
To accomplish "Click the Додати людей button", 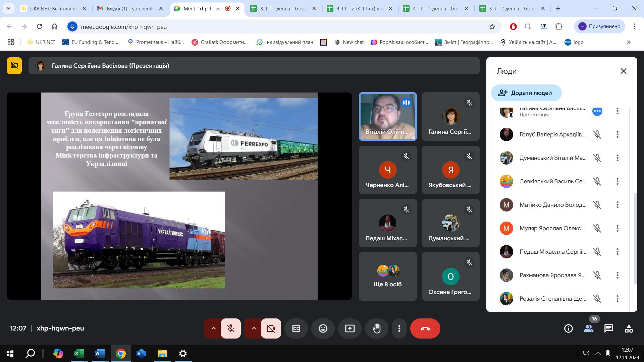I will pyautogui.click(x=526, y=93).
